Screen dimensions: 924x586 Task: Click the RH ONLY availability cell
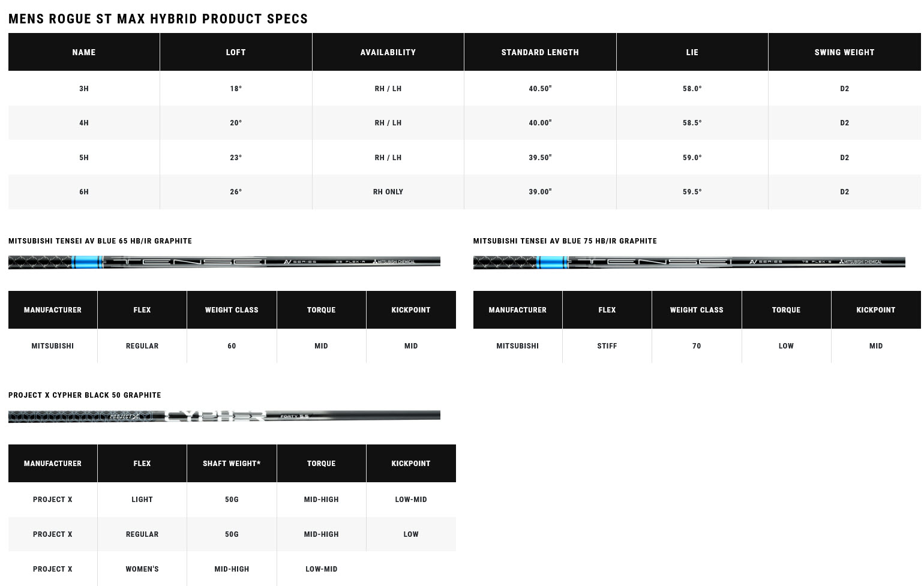tap(388, 192)
